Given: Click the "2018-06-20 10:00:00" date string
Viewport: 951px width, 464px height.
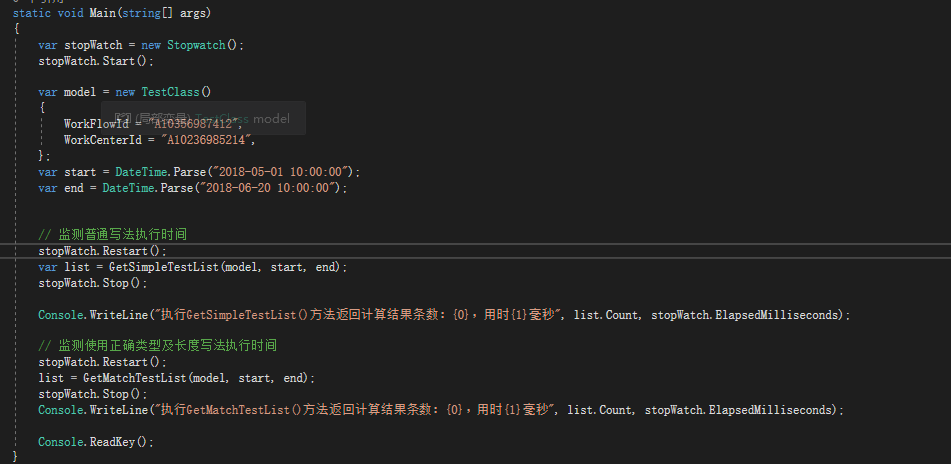Looking at the screenshot, I should tap(273, 188).
